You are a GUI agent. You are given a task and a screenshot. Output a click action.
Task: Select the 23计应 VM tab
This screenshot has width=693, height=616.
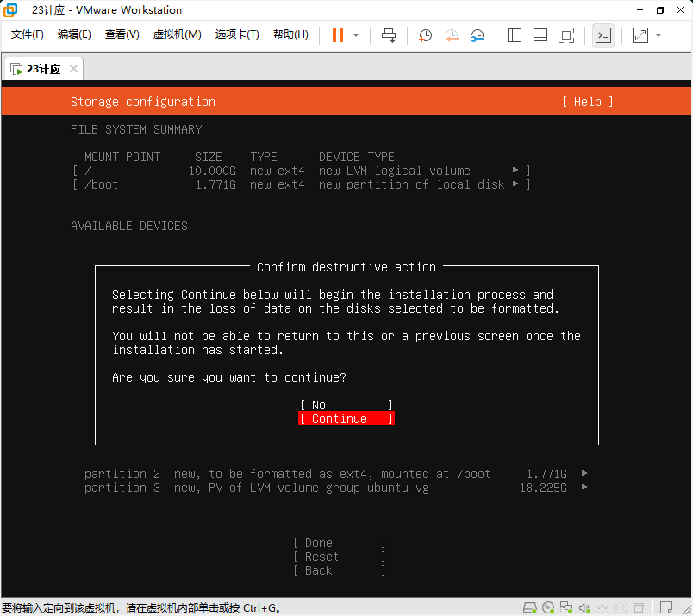point(43,69)
